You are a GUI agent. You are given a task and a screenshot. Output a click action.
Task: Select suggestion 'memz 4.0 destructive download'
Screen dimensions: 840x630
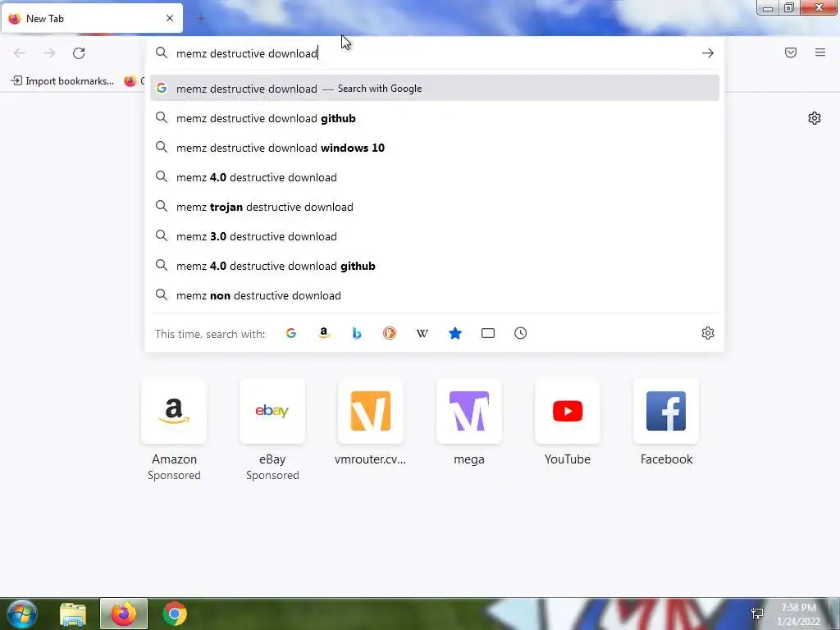[435, 177]
